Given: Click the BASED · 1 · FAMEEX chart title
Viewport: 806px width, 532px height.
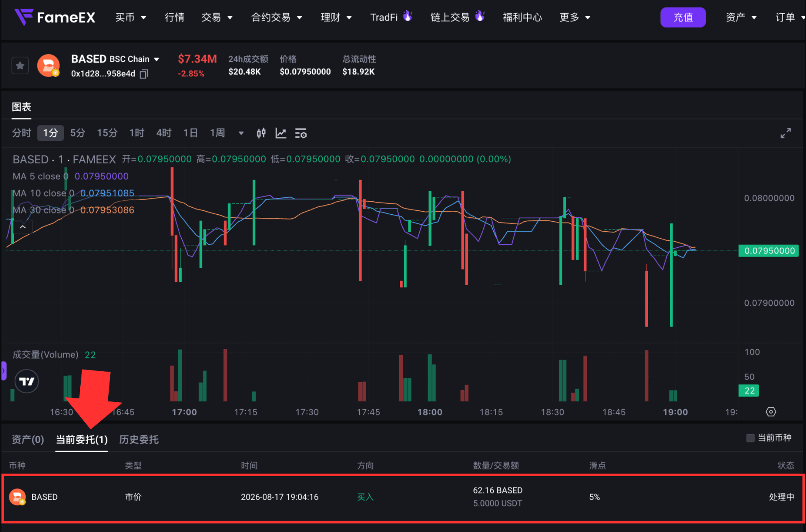Looking at the screenshot, I should (64, 159).
